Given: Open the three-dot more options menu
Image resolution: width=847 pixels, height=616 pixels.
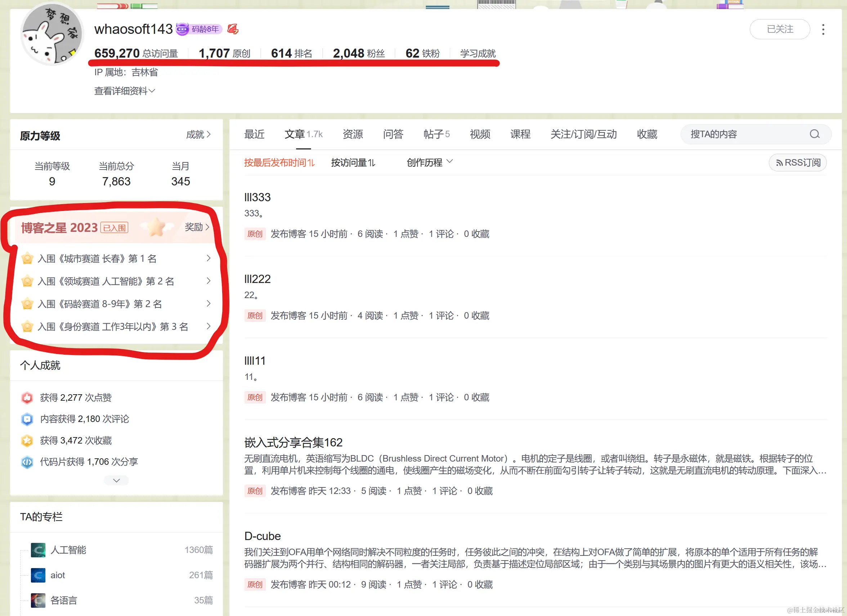Looking at the screenshot, I should [x=823, y=30].
